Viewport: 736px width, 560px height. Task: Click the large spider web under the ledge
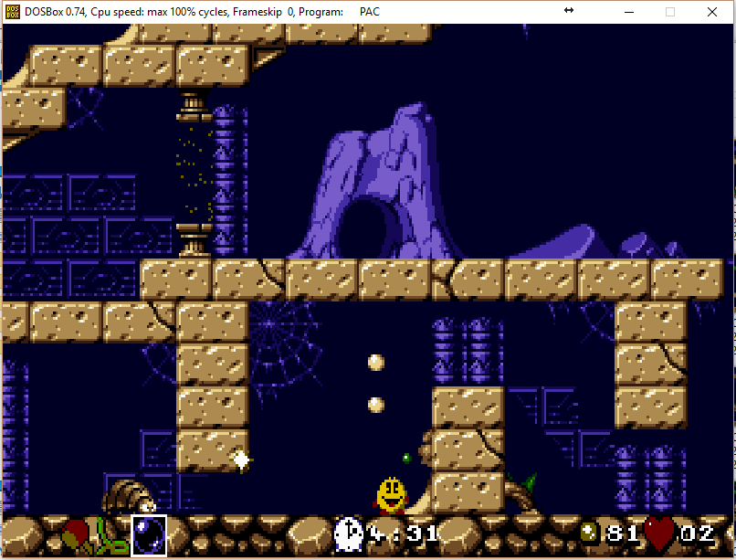point(285,348)
